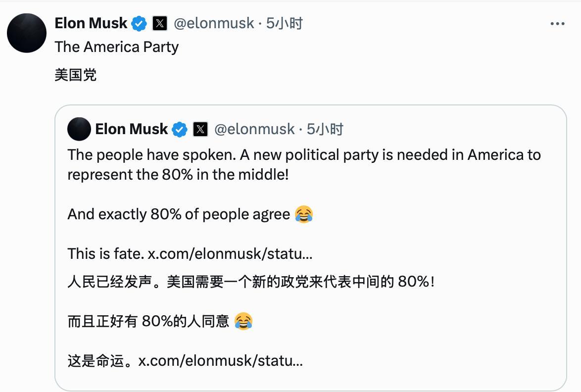
Task: Open quoted tweet via 'The people have spoken' text
Action: point(151,155)
